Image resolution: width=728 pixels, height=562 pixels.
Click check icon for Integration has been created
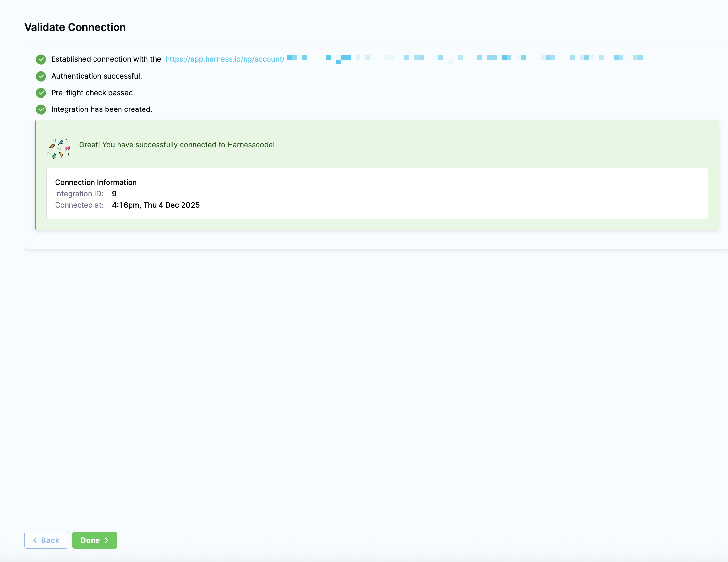[41, 109]
